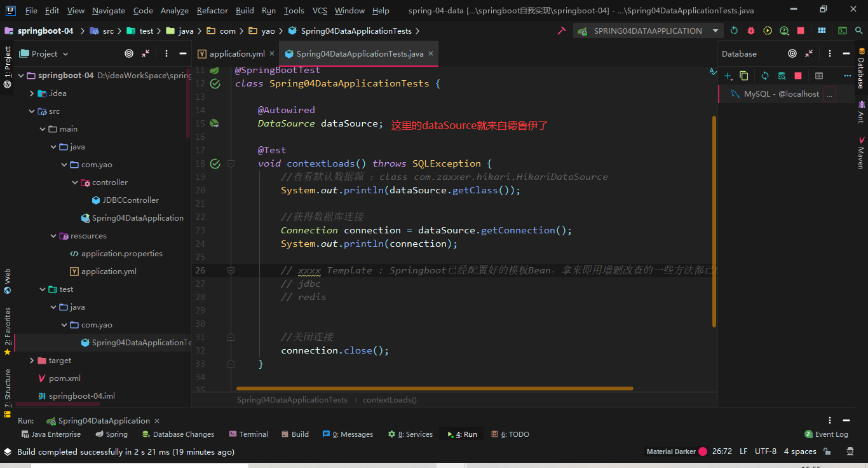
Task: Open the Event Log
Action: point(826,434)
